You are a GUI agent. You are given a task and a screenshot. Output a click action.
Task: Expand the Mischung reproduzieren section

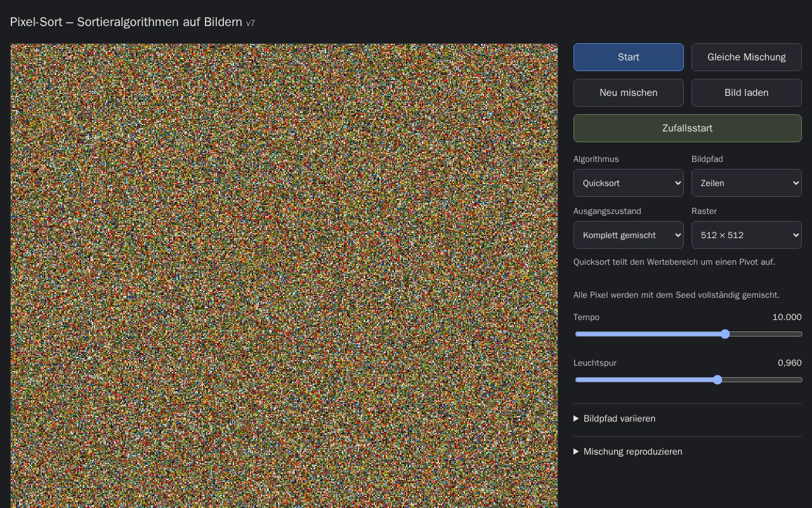688,451
